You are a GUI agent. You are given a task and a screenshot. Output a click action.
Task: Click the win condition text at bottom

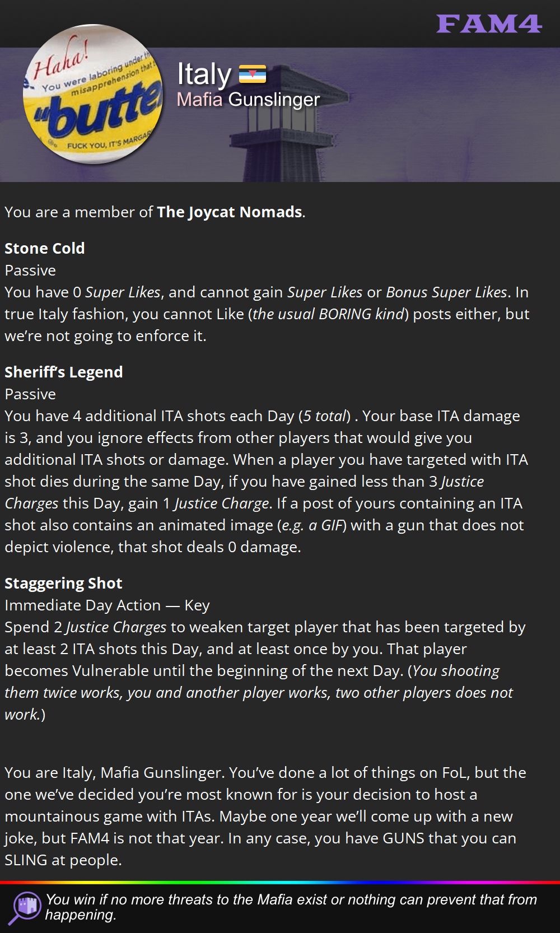291,907
